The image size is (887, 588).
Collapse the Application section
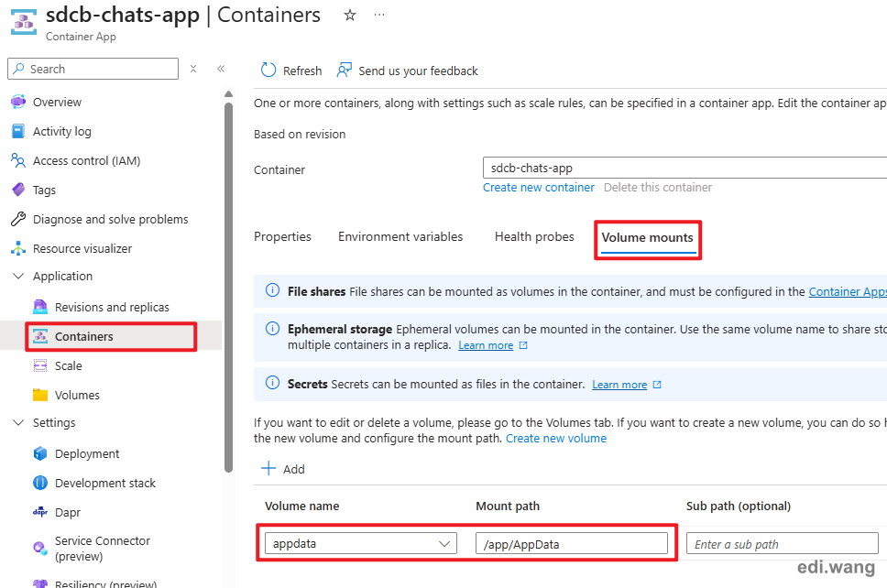pos(18,276)
